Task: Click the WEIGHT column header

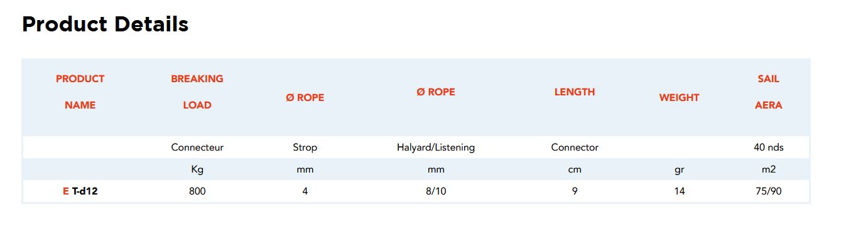Action: (x=679, y=98)
